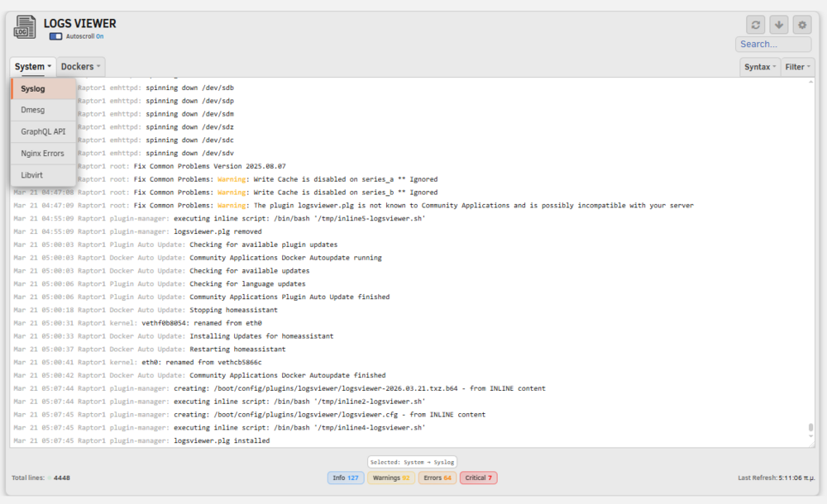Screen dimensions: 827x504
Task: Click the inline5-logsviewer.sh script log line
Action: click(219, 218)
